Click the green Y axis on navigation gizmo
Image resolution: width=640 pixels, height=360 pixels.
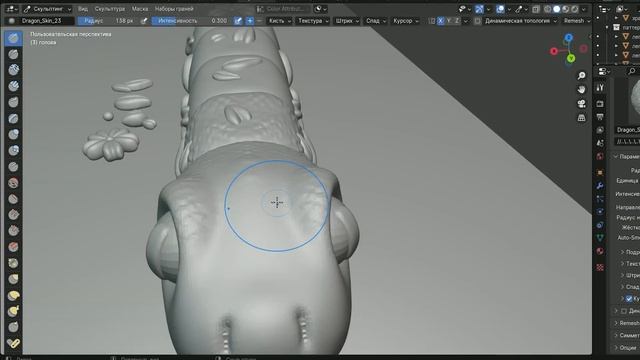pos(571,59)
